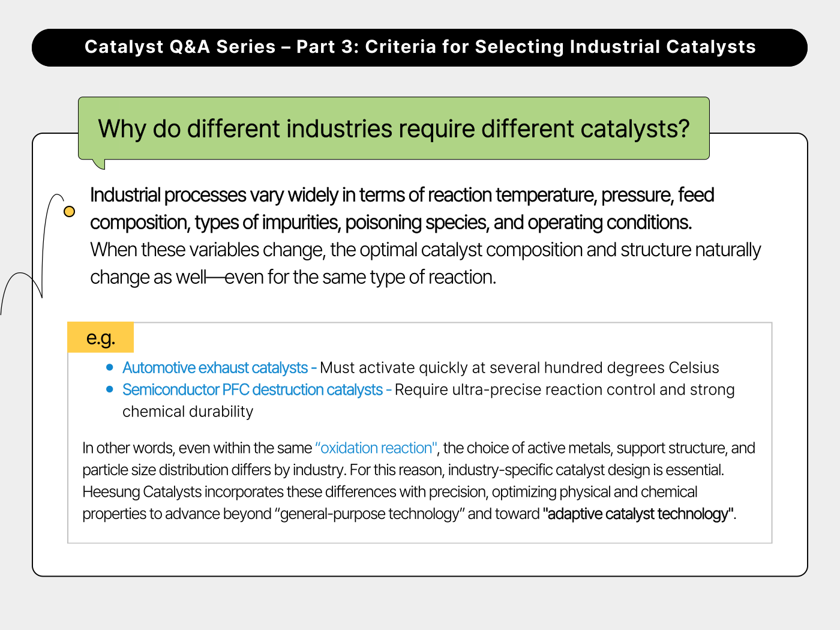Open the Semiconductor PFC destruction catalysts link

pyautogui.click(x=253, y=390)
